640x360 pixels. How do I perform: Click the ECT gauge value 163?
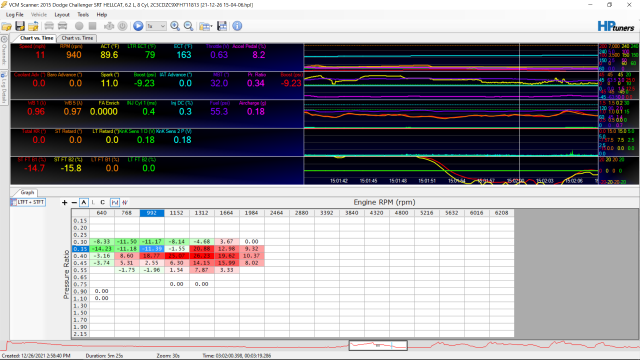coord(184,55)
